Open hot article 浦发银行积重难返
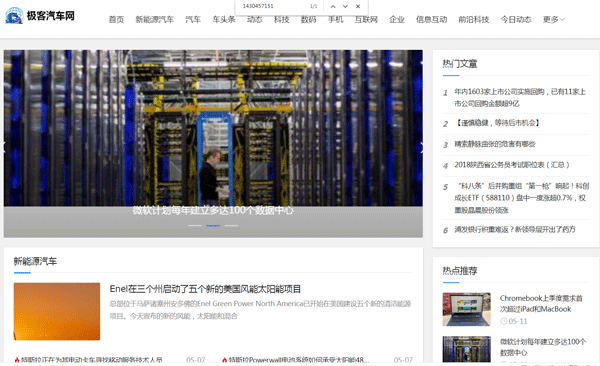 coord(515,229)
